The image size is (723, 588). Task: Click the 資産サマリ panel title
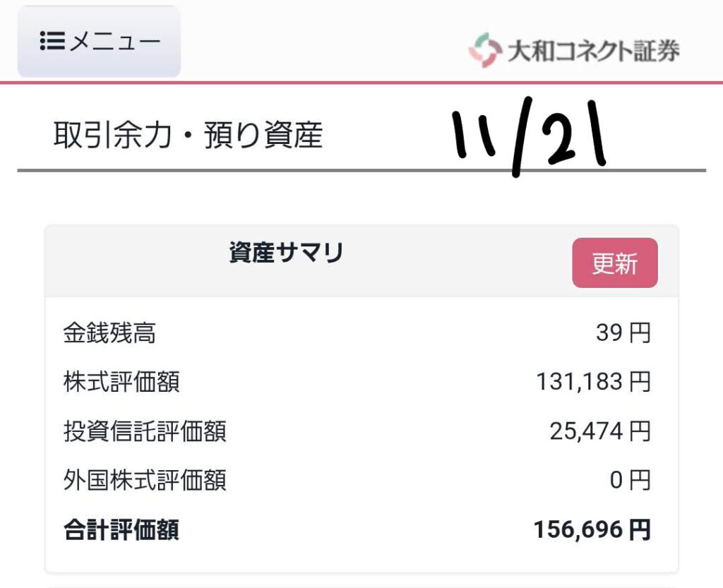286,253
